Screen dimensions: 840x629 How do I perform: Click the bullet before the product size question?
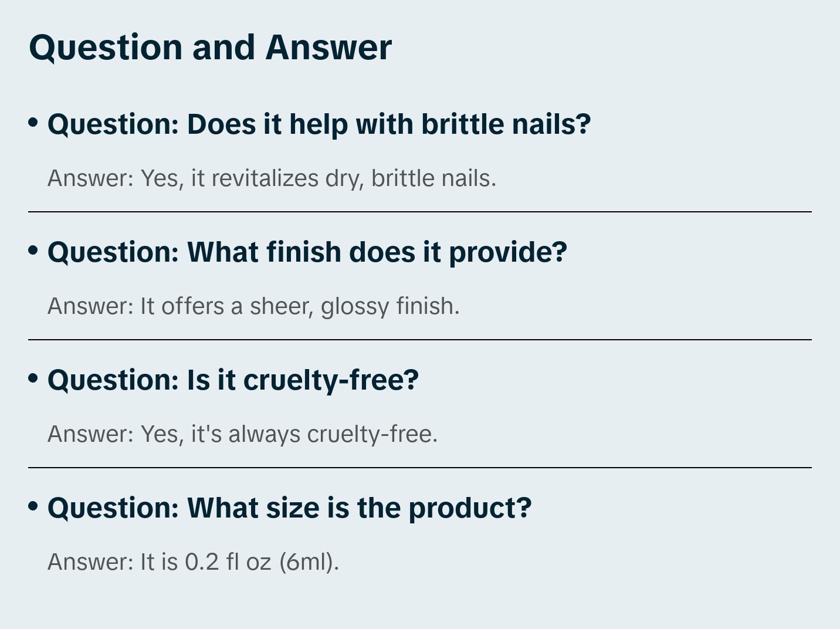point(33,506)
